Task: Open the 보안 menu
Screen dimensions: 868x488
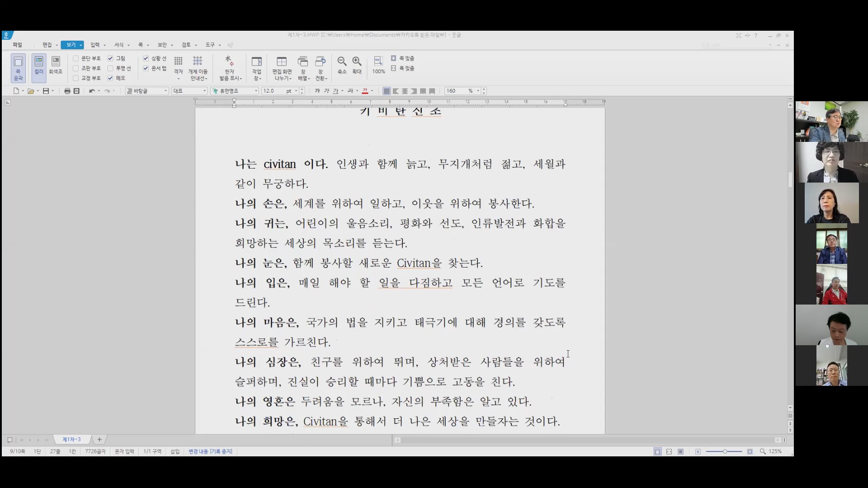Action: pyautogui.click(x=162, y=45)
